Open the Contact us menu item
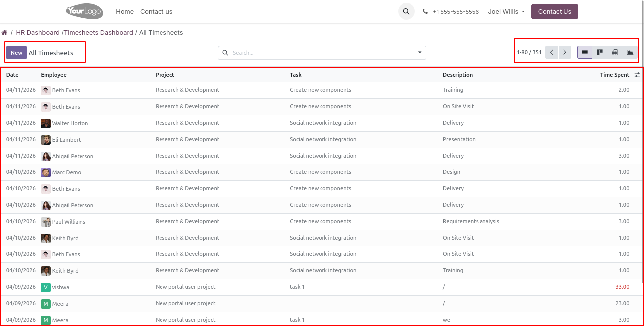 pos(156,11)
